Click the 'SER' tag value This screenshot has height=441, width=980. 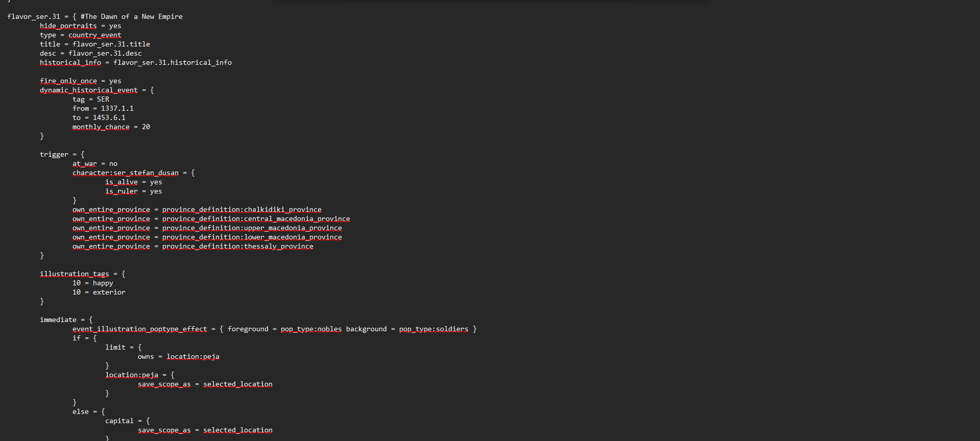click(x=103, y=100)
